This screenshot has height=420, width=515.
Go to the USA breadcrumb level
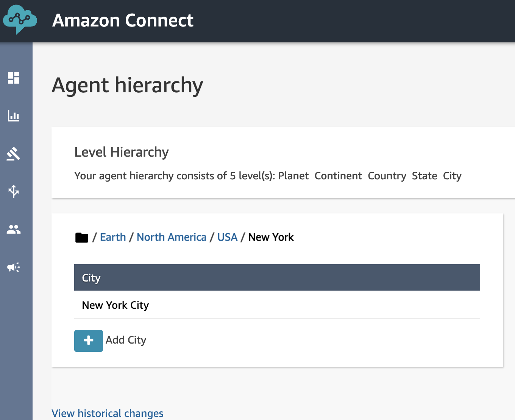[x=227, y=237]
